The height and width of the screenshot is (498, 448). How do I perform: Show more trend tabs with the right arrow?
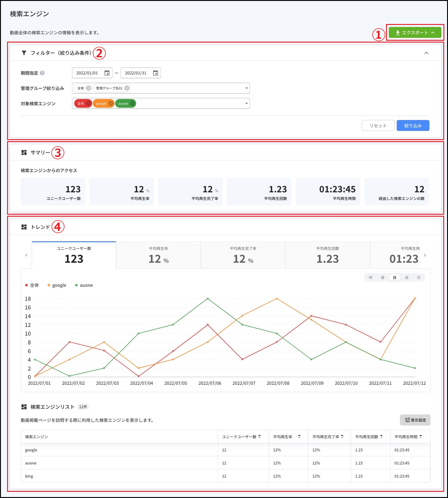click(x=425, y=255)
